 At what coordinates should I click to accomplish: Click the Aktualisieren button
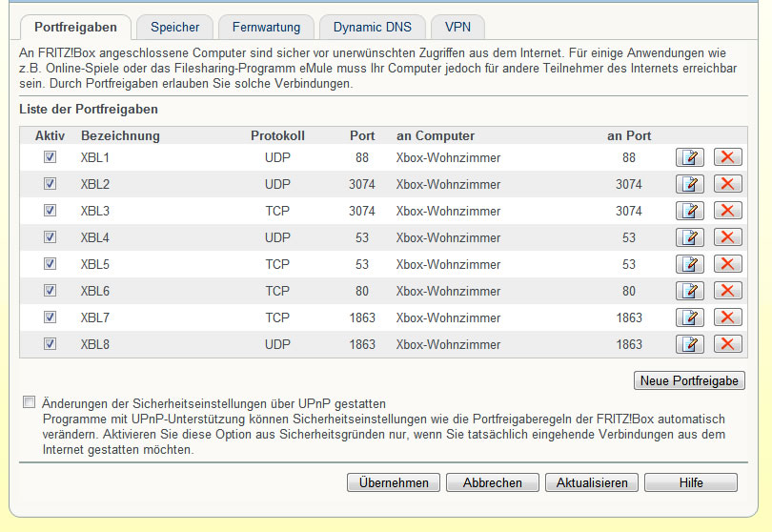tap(591, 483)
